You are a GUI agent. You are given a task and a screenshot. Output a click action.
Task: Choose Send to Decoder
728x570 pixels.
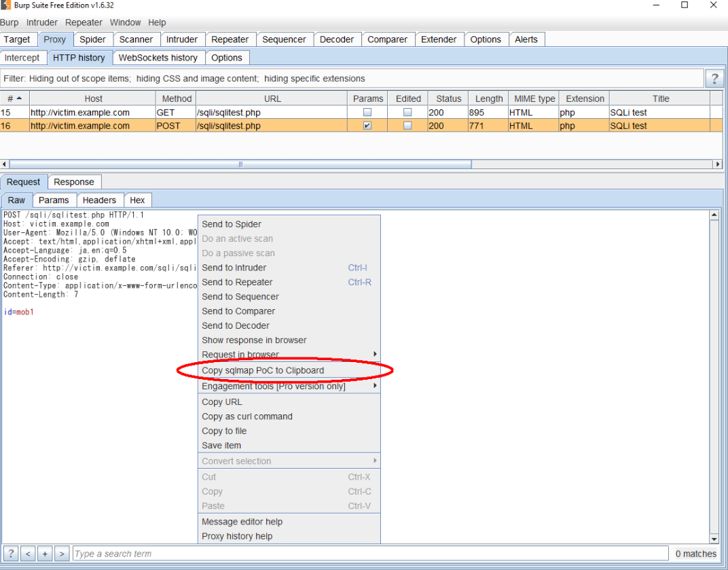(x=289, y=325)
